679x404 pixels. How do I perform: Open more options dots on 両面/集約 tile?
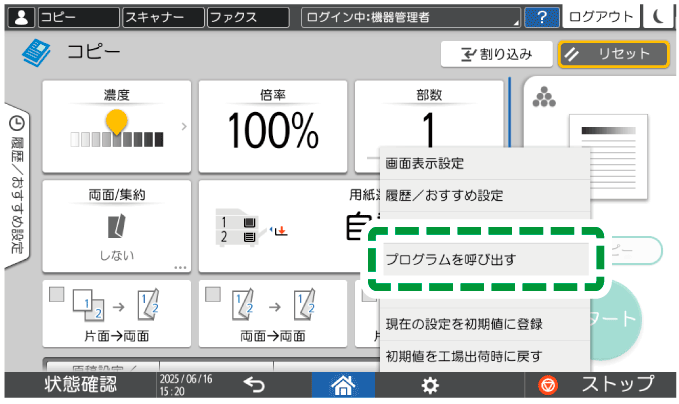point(180,267)
